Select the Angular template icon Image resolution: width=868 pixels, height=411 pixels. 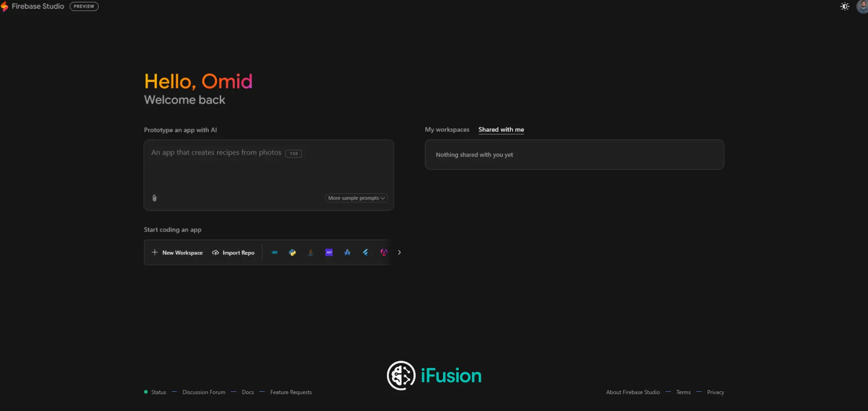click(384, 253)
